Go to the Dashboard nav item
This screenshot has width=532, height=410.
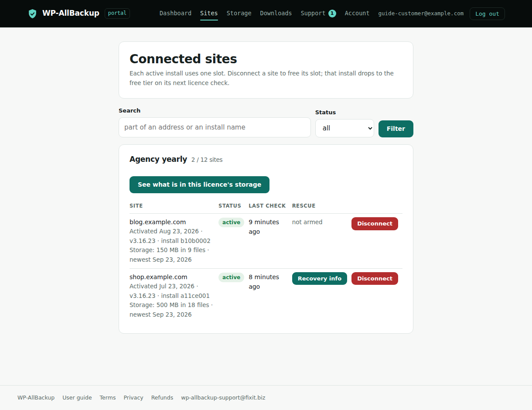click(175, 13)
